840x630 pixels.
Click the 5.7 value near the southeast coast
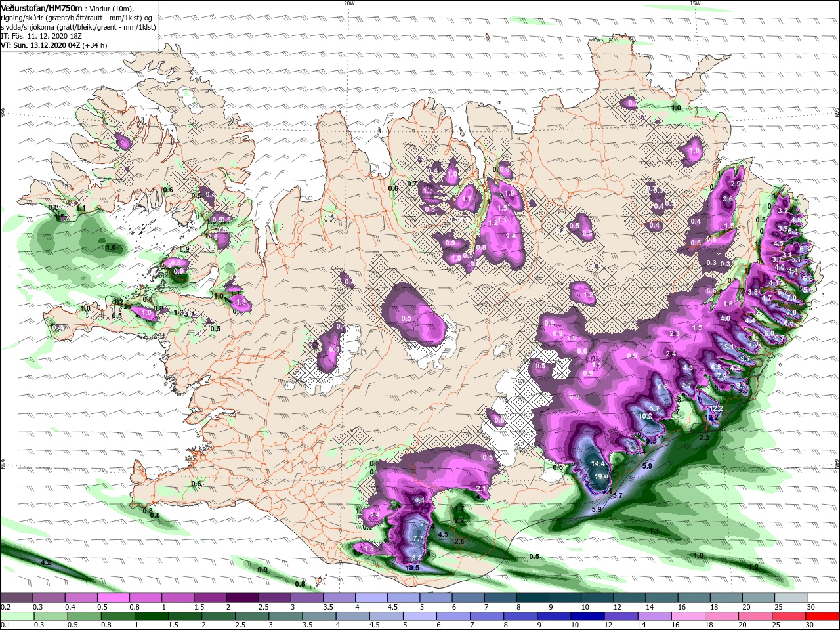tap(617, 495)
